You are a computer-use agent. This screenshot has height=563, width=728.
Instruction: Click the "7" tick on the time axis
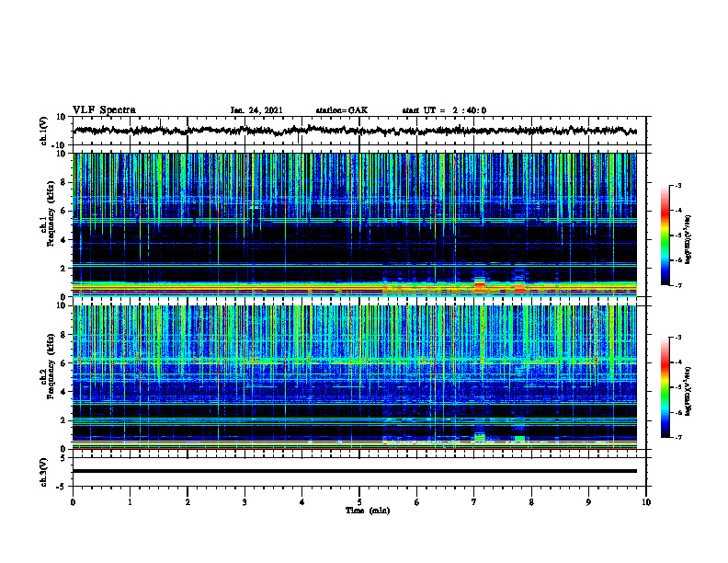(x=474, y=502)
